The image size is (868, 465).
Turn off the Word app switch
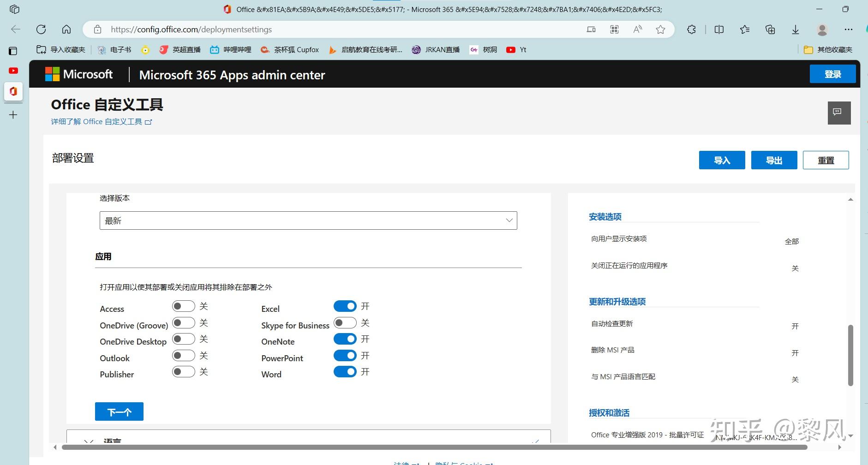345,372
